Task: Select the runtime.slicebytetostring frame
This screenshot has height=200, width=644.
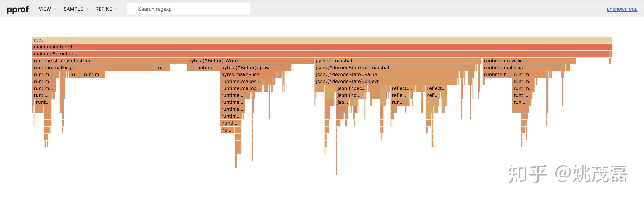Action: pyautogui.click(x=109, y=61)
